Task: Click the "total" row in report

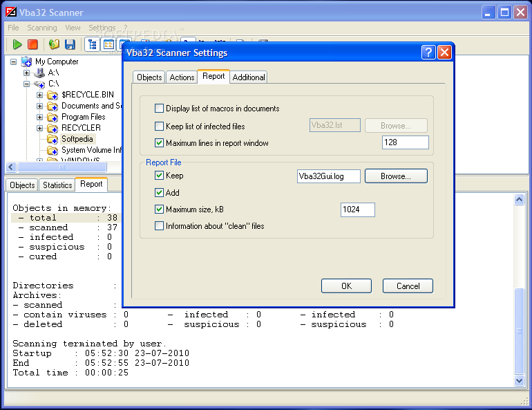Action: pos(65,218)
